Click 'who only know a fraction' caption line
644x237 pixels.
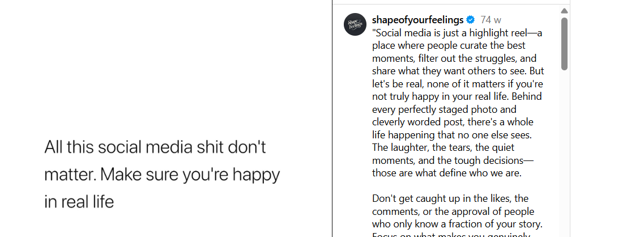pyautogui.click(x=457, y=224)
